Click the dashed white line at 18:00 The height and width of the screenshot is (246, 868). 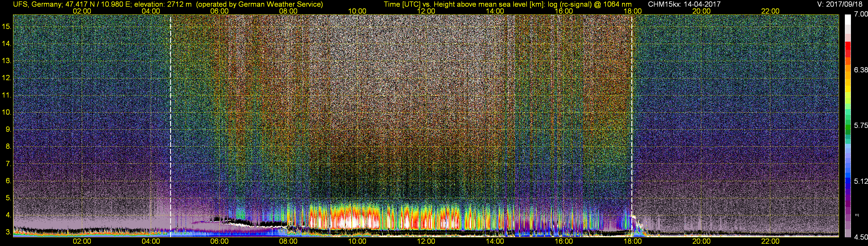[x=632, y=125]
